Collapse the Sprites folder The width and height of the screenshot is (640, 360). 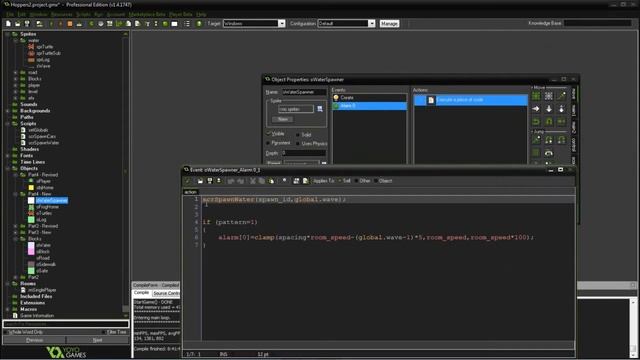click(x=7, y=34)
